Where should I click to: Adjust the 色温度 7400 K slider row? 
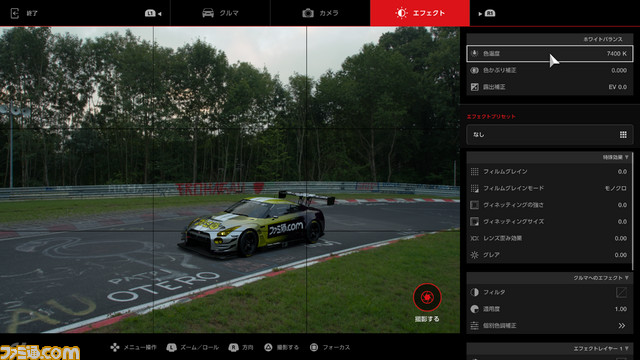(550, 53)
